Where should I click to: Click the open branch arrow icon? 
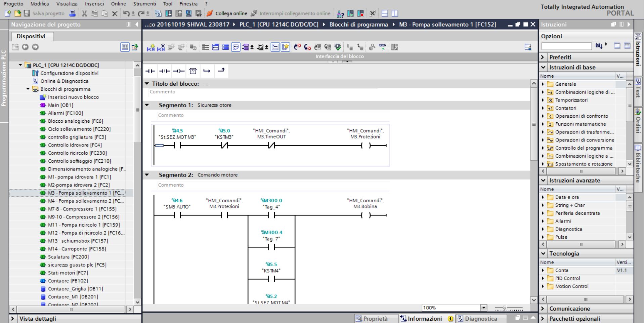pyautogui.click(x=207, y=71)
